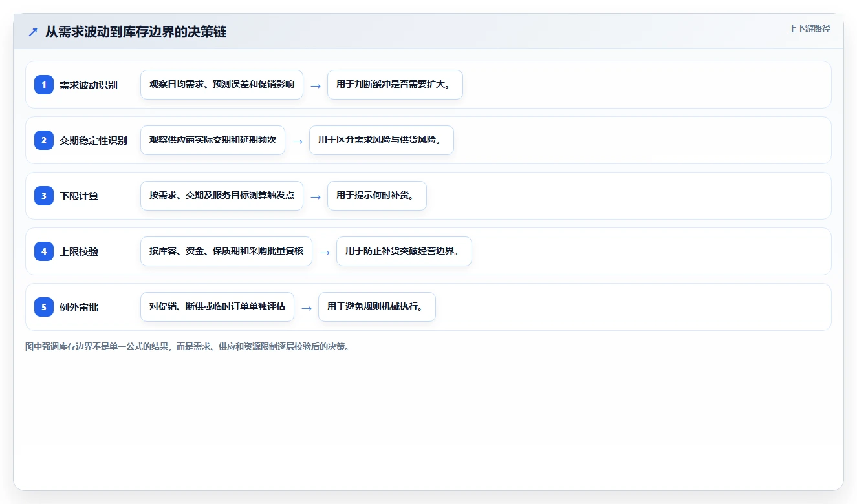Click the arrow in the 上限校验 row
Viewport: 857px width, 504px height.
pos(325,252)
